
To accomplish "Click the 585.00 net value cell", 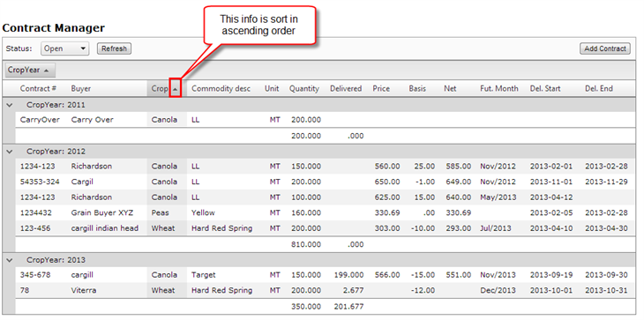I will click(x=459, y=166).
